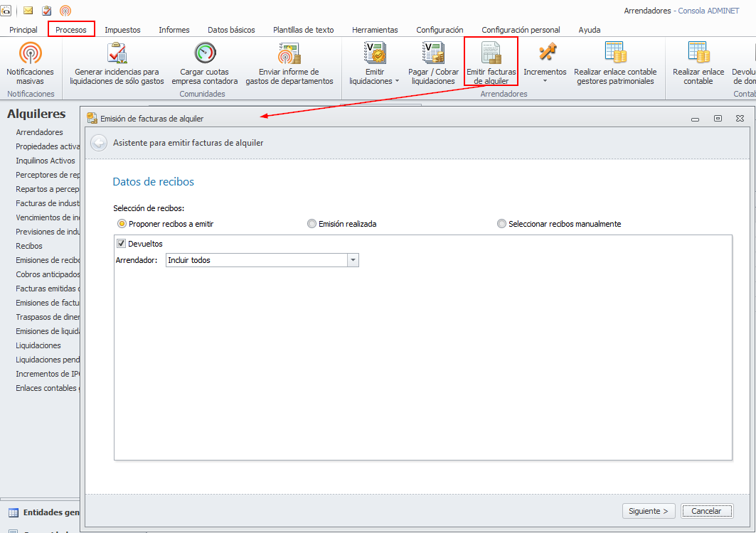Click the clipboard icon in quick access bar
Screen dimensions: 756x533
tap(47, 10)
